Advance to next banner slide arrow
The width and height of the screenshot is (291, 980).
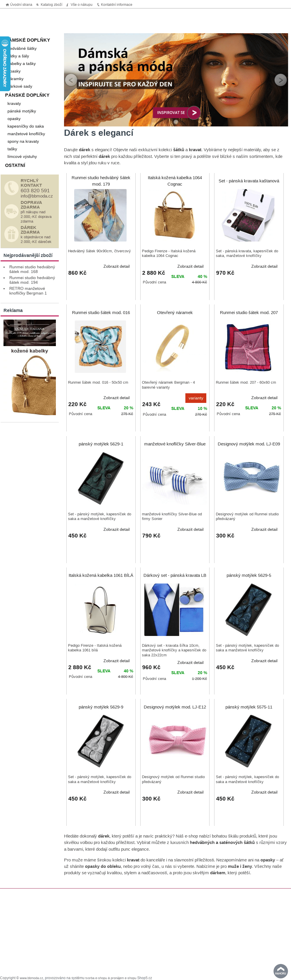280,80
